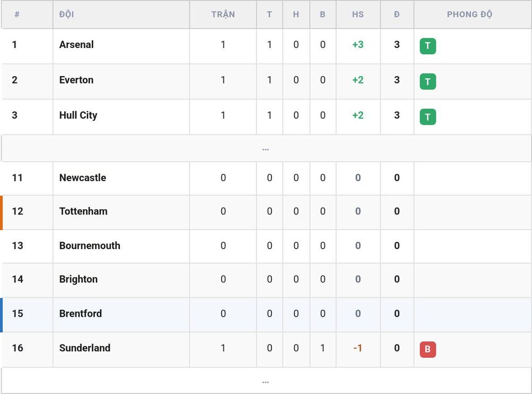
Task: Click Arsenal's +3 goal difference value
Action: [x=358, y=45]
